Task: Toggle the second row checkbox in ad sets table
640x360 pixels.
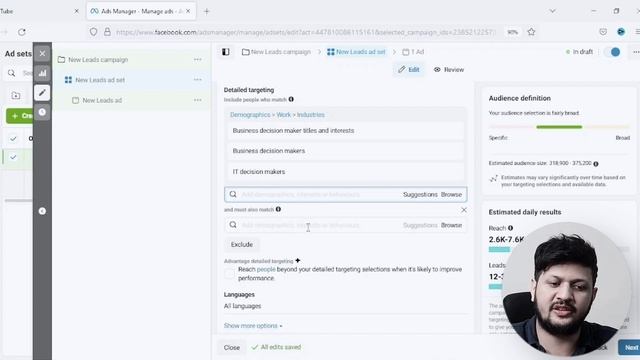Action: click(13, 157)
